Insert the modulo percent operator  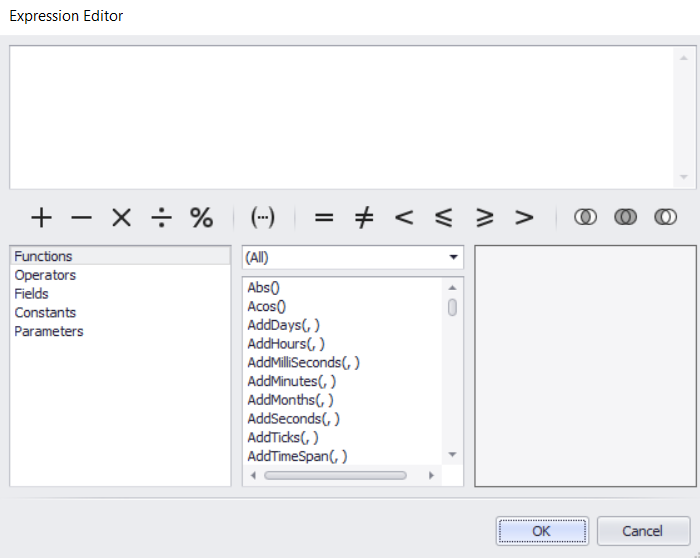click(x=202, y=217)
